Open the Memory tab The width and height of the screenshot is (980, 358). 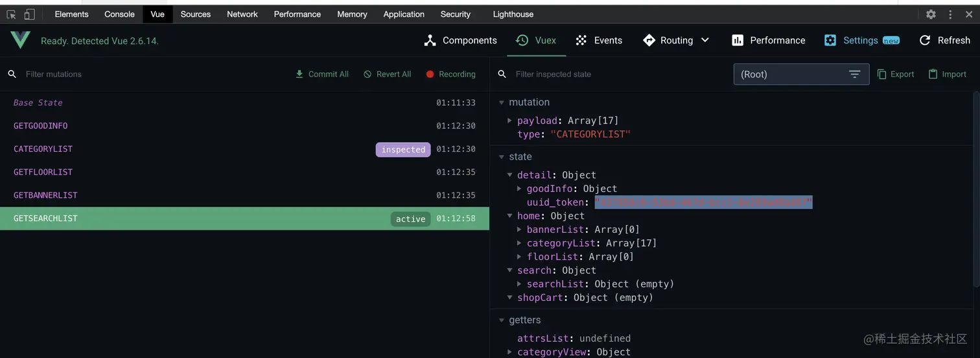(x=352, y=14)
